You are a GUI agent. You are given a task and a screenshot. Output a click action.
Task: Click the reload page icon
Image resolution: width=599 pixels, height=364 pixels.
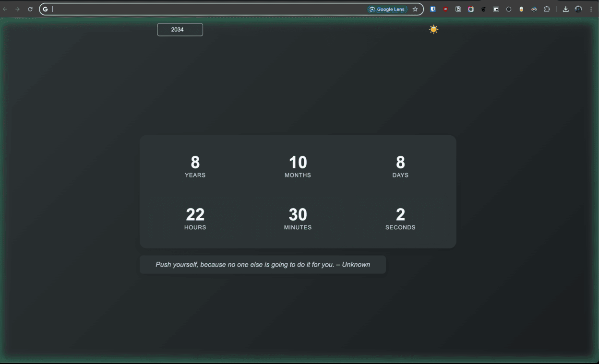(x=30, y=9)
